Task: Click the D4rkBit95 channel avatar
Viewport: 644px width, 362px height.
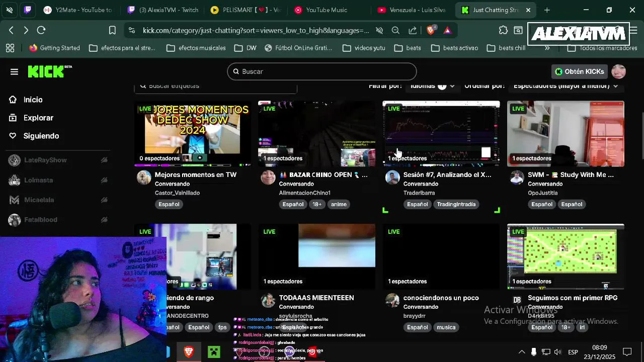Action: coord(517,301)
